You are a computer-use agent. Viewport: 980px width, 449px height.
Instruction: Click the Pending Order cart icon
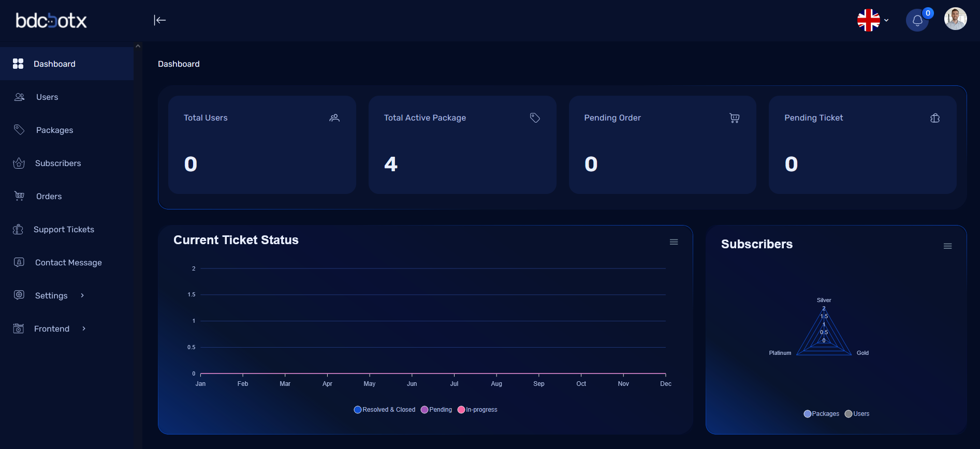[734, 118]
